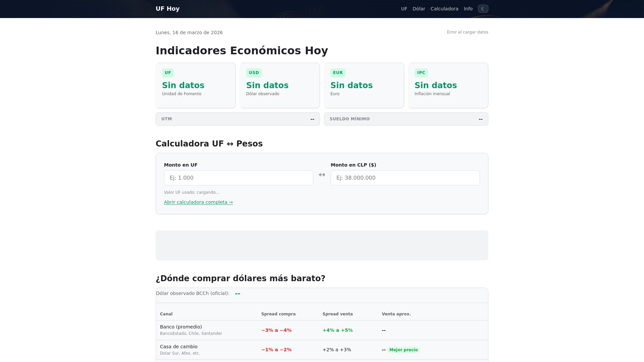Select the UF indicator card
This screenshot has height=362, width=644.
(196, 85)
